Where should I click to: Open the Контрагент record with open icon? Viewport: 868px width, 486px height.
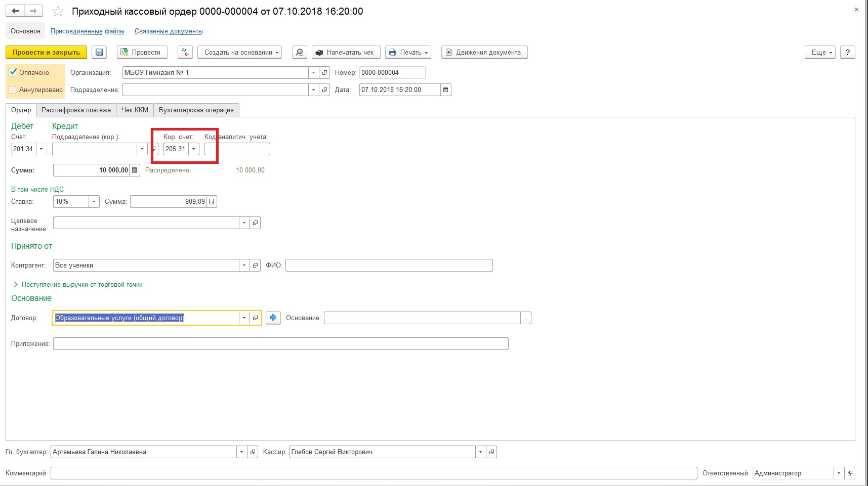pos(256,266)
